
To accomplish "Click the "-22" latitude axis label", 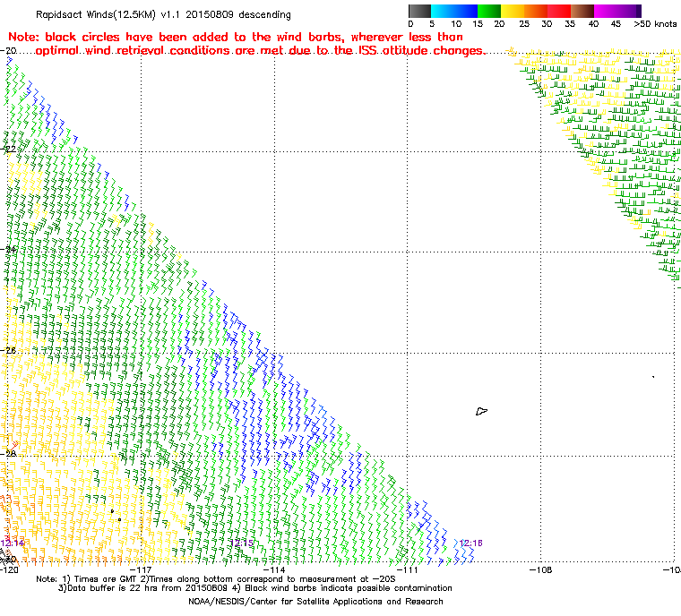I will click(x=9, y=149).
